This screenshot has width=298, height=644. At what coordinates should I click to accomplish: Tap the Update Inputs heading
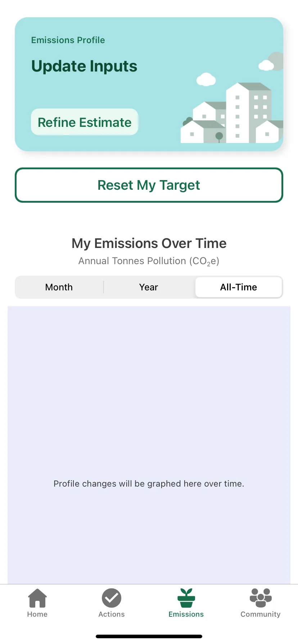point(84,66)
